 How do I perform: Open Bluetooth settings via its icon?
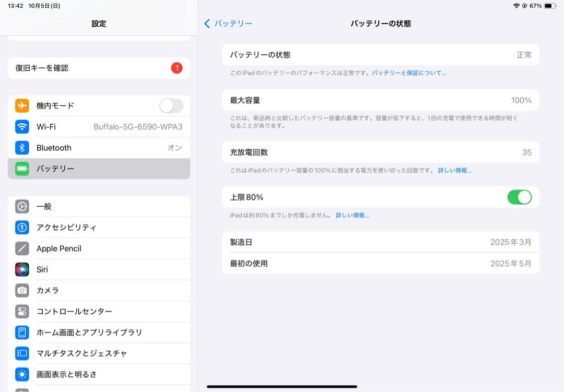pyautogui.click(x=22, y=148)
